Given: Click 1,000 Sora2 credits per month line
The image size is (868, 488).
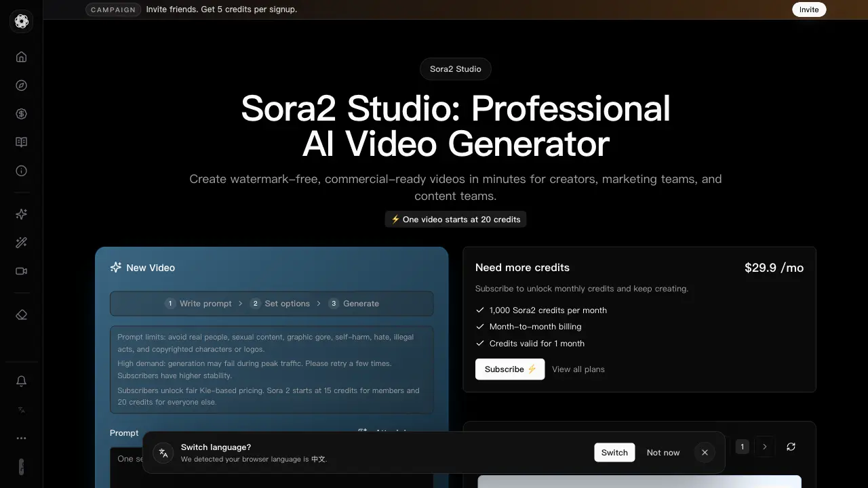Looking at the screenshot, I should tap(541, 310).
